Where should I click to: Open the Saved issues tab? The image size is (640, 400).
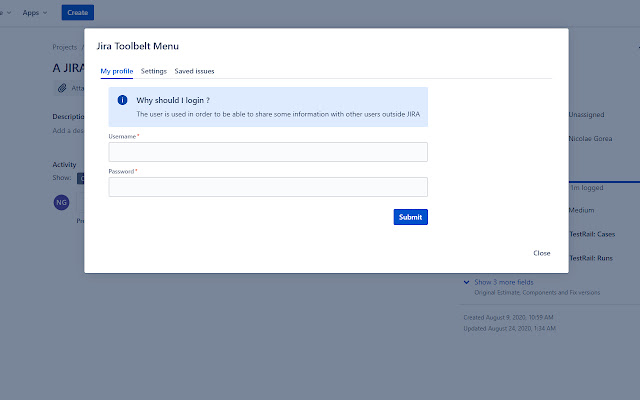[194, 71]
